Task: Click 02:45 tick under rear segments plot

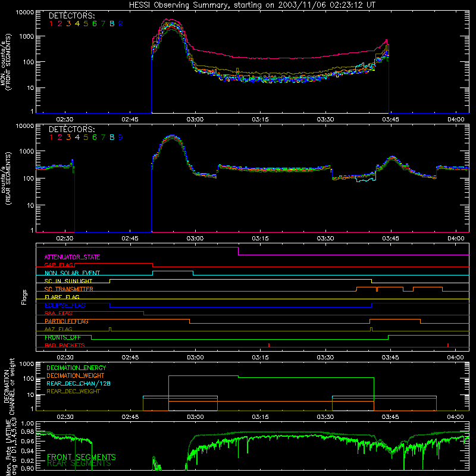Action: click(130, 239)
